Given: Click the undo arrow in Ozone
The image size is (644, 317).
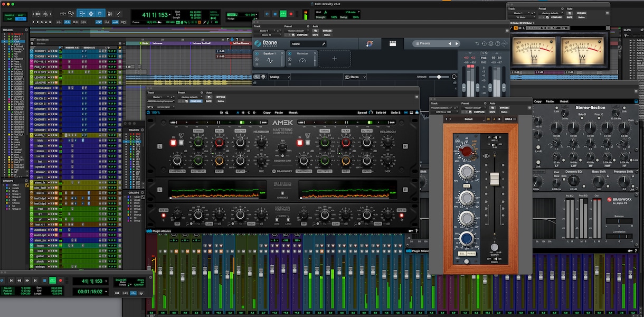Looking at the screenshot, I should [x=477, y=44].
